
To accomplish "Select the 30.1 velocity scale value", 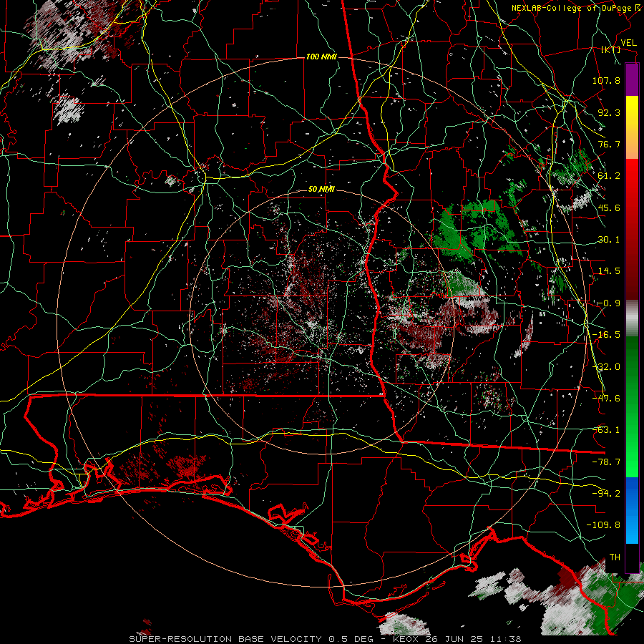I will pos(609,240).
